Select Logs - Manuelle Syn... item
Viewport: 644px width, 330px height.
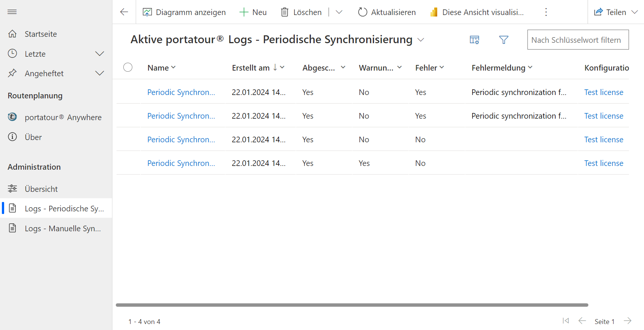[56, 228]
